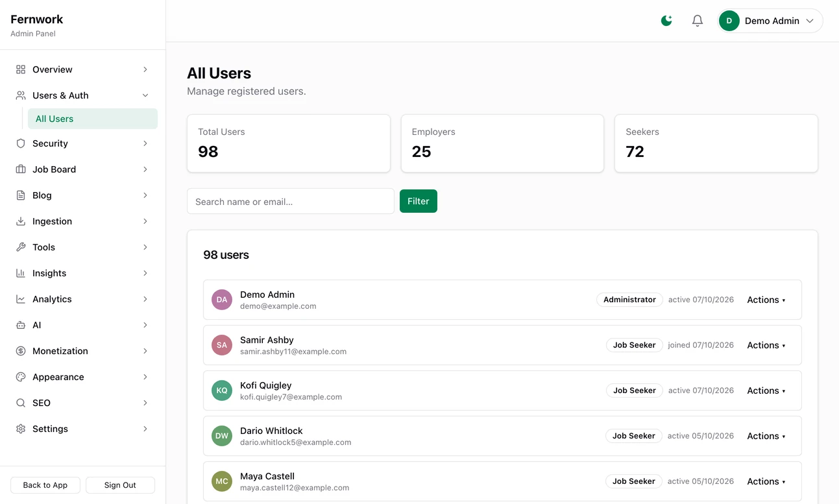Click the Monetization dollar icon
839x504 pixels.
pos(21,351)
